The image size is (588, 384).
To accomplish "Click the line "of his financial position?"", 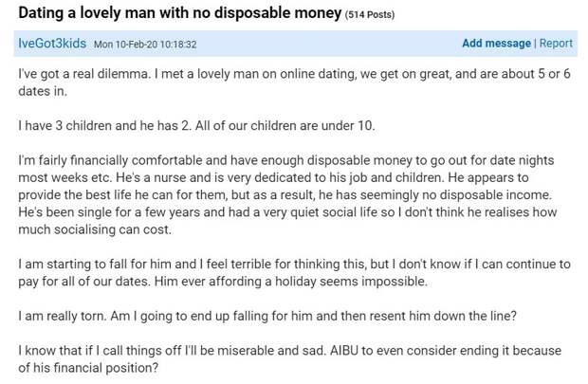I will (88, 368).
